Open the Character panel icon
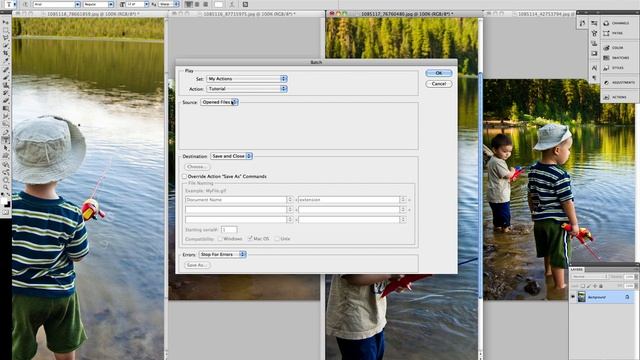Screen dimensions: 640x360 pos(594,68)
